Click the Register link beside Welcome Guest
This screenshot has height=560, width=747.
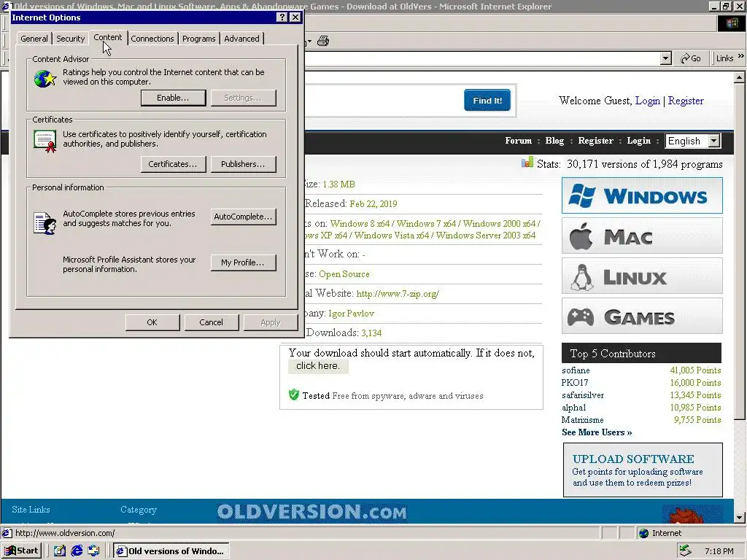[686, 101]
